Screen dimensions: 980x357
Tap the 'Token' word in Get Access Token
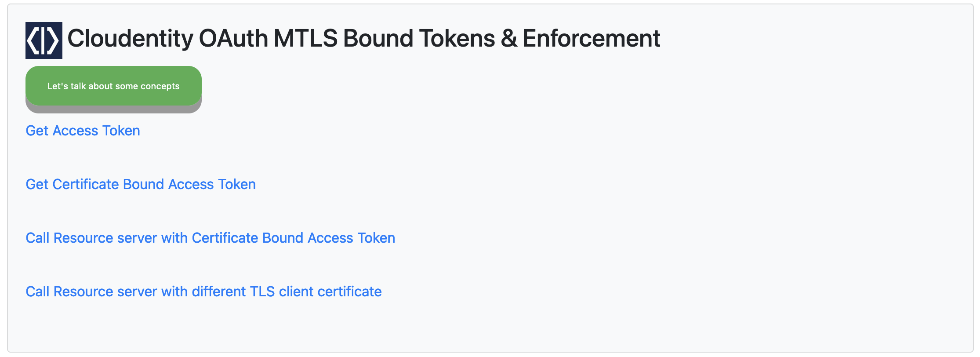(121, 131)
